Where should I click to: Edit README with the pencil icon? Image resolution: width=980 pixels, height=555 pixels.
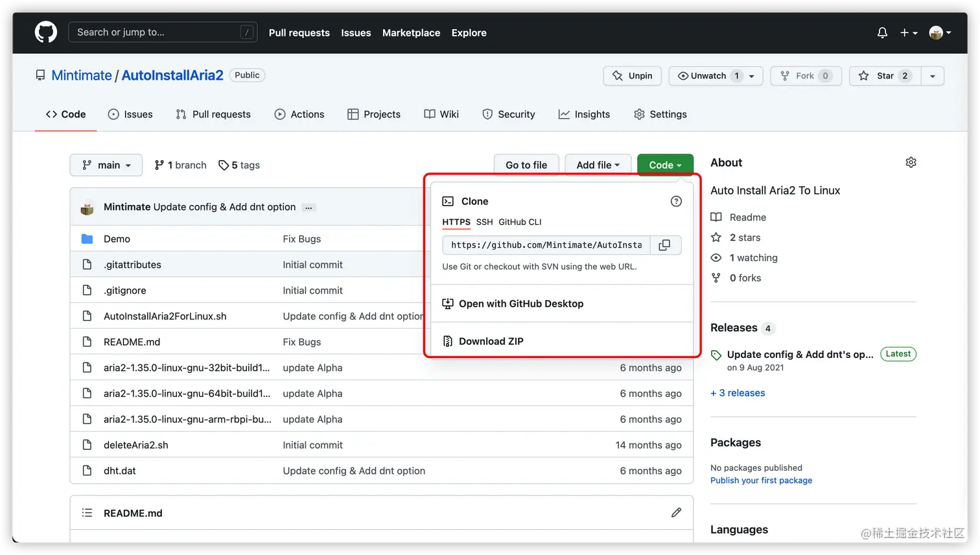pos(676,513)
